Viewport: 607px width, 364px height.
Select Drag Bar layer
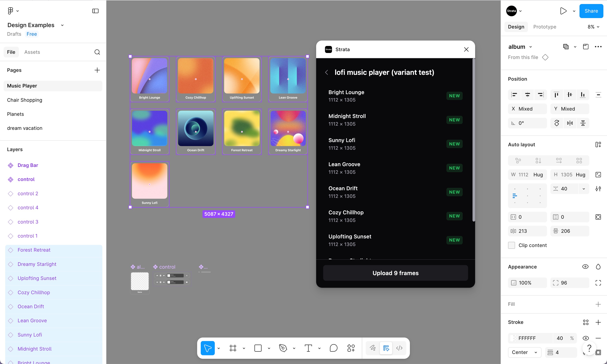coord(28,165)
